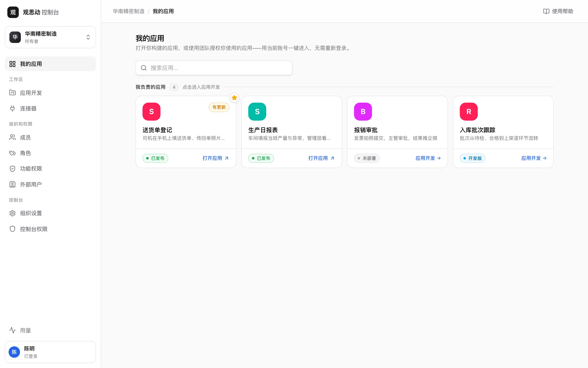This screenshot has height=368, width=588.
Task: Click the 外部用户 badge icon
Action: click(12, 184)
